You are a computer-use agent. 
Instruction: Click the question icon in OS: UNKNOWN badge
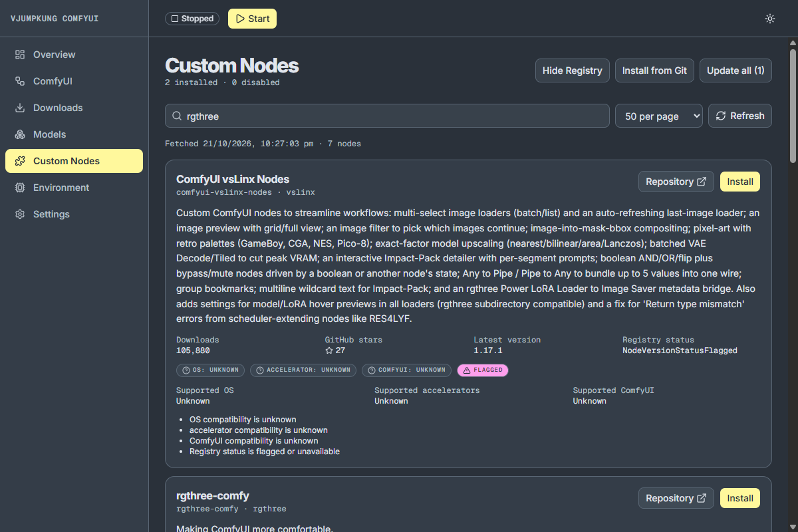click(186, 370)
